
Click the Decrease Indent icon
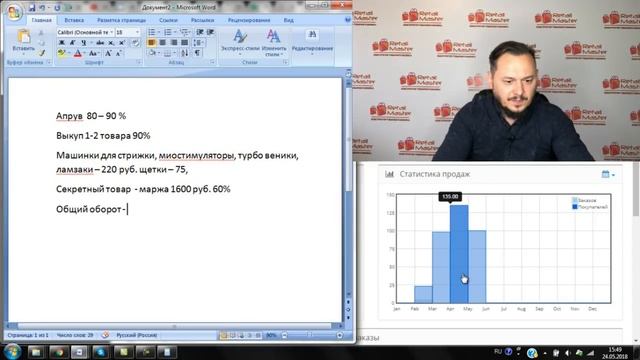200,32
